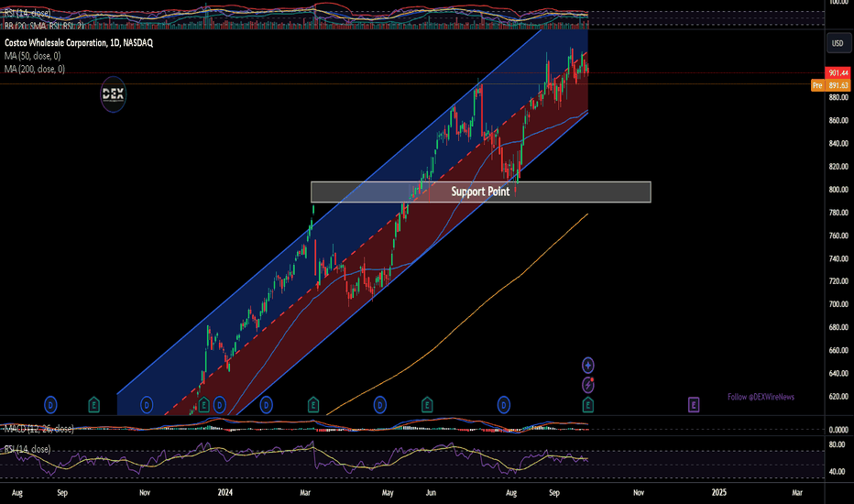Click the 2025 label on time axis
Image resolution: width=854 pixels, height=504 pixels.
719,492
